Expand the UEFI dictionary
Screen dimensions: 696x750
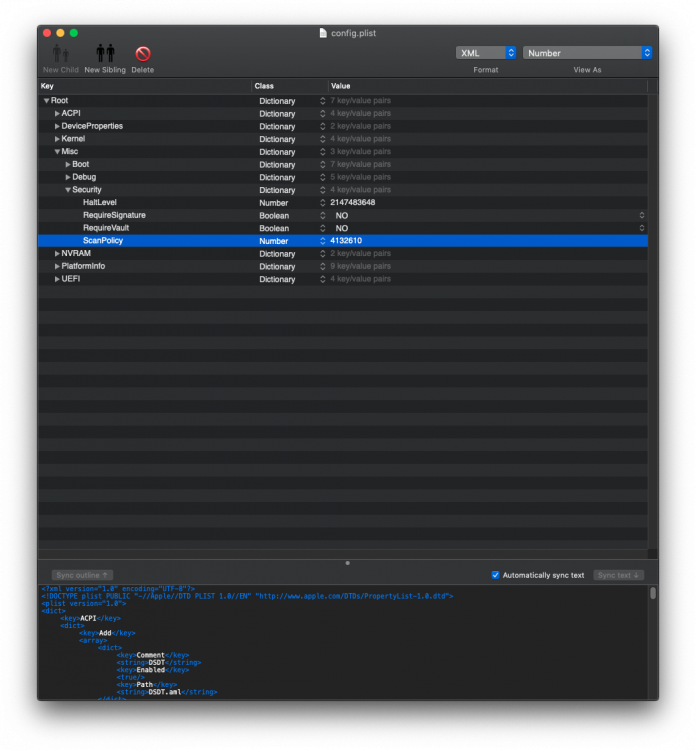pyautogui.click(x=57, y=279)
